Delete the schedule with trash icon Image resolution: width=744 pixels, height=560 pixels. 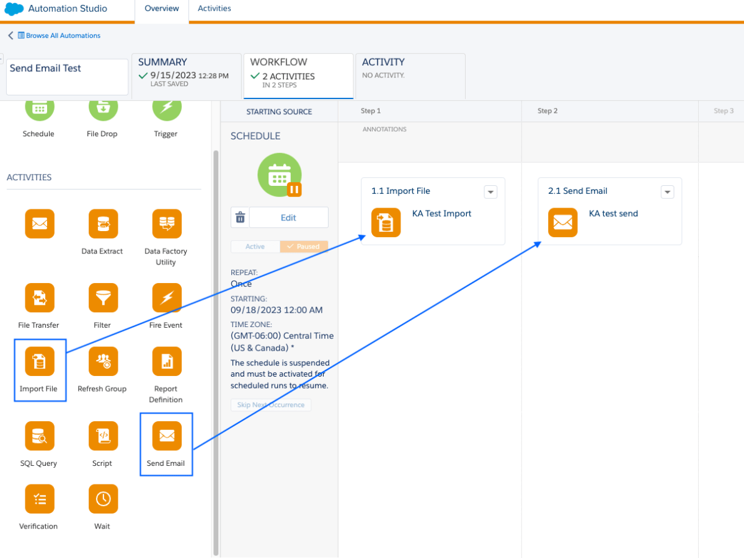[240, 217]
